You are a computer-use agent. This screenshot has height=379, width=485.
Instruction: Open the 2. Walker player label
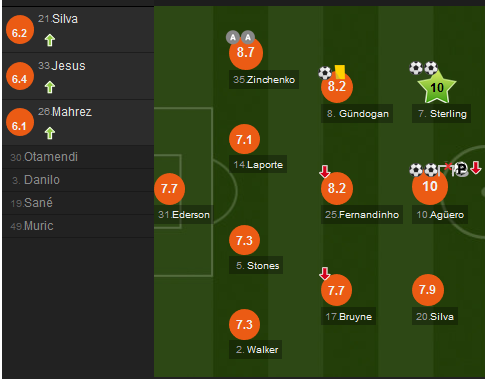[x=256, y=349]
